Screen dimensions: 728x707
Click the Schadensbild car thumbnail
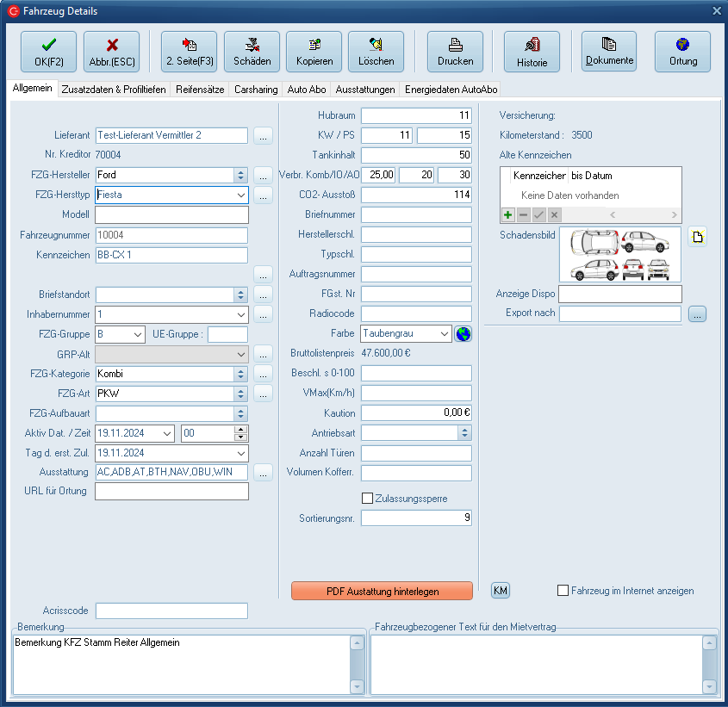tap(619, 254)
